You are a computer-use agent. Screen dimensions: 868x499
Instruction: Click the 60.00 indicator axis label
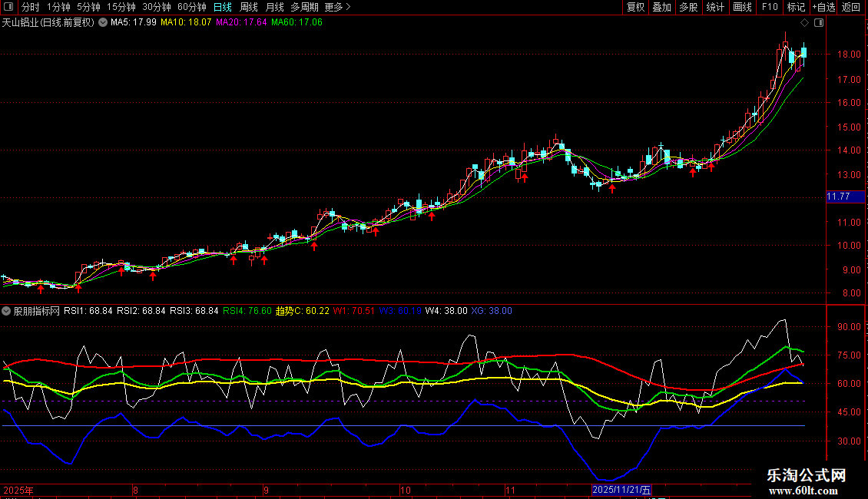[x=849, y=383]
